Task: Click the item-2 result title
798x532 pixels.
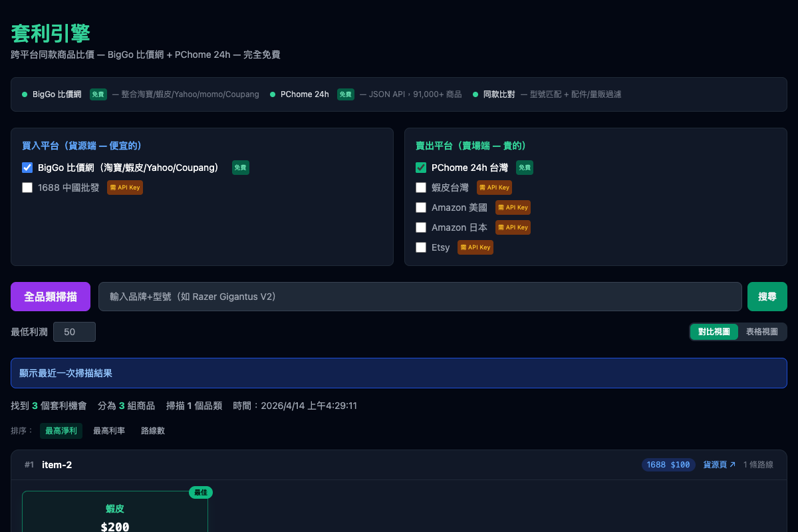Action: point(57,465)
